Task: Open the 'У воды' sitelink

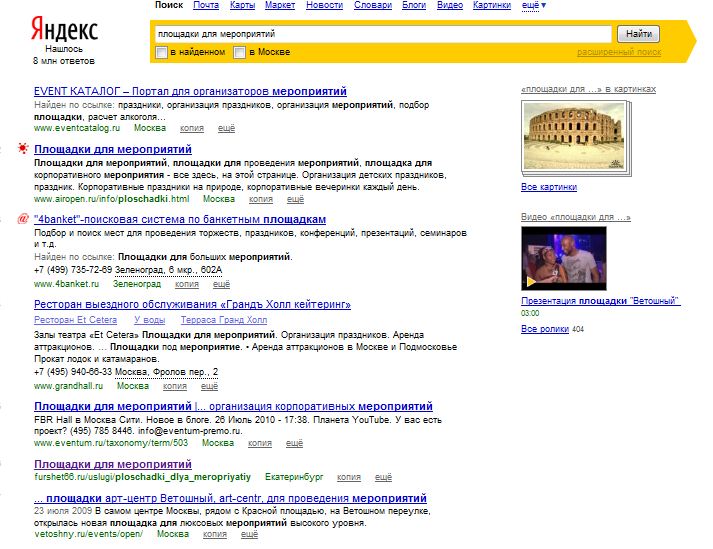Action: pos(150,320)
